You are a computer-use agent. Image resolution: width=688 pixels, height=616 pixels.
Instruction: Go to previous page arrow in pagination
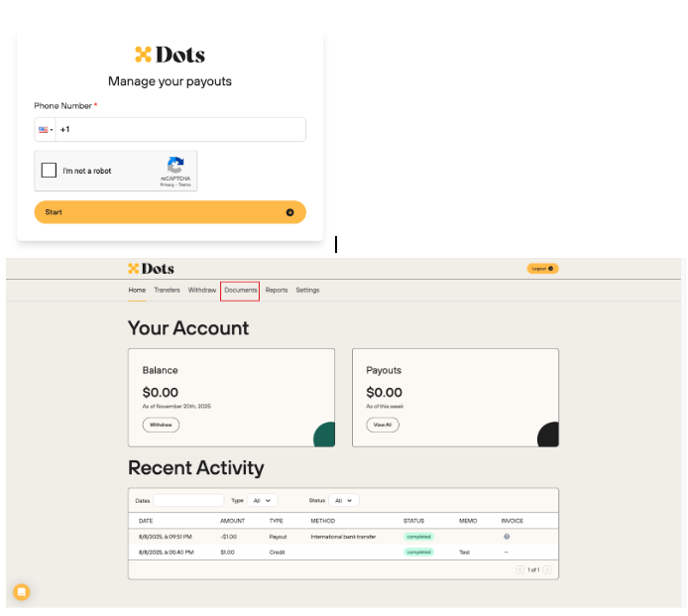tap(519, 569)
